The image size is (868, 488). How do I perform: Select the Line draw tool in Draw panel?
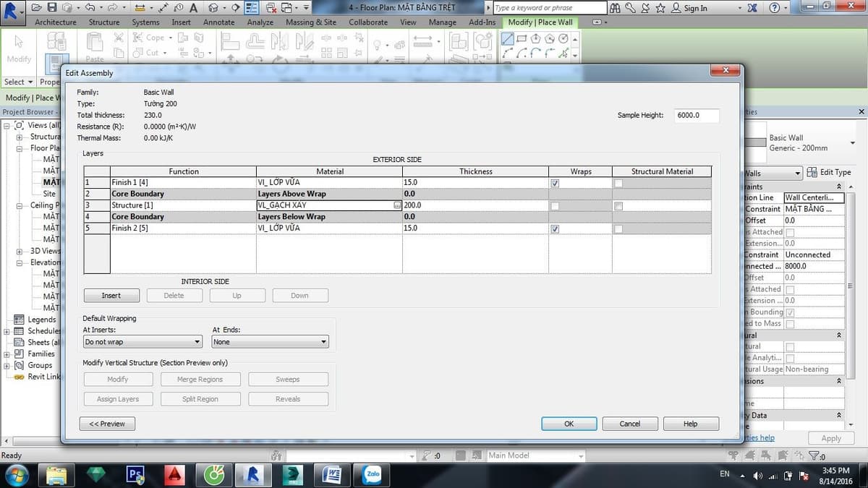[509, 39]
